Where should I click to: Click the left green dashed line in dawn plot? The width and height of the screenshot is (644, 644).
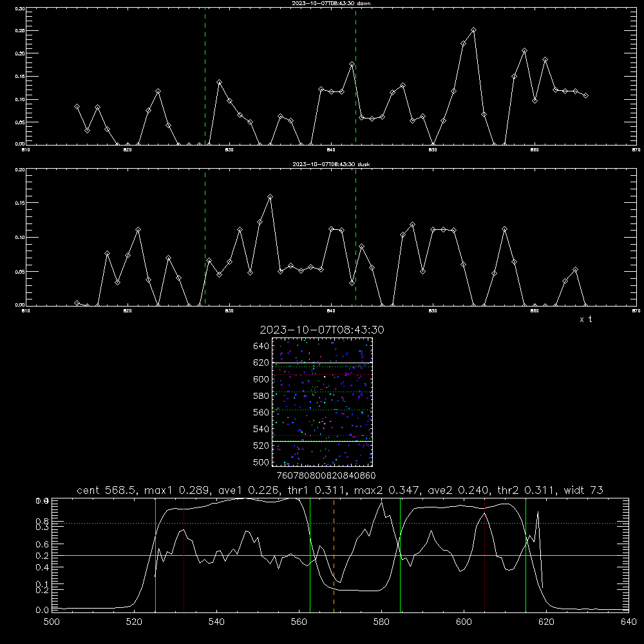(x=205, y=76)
